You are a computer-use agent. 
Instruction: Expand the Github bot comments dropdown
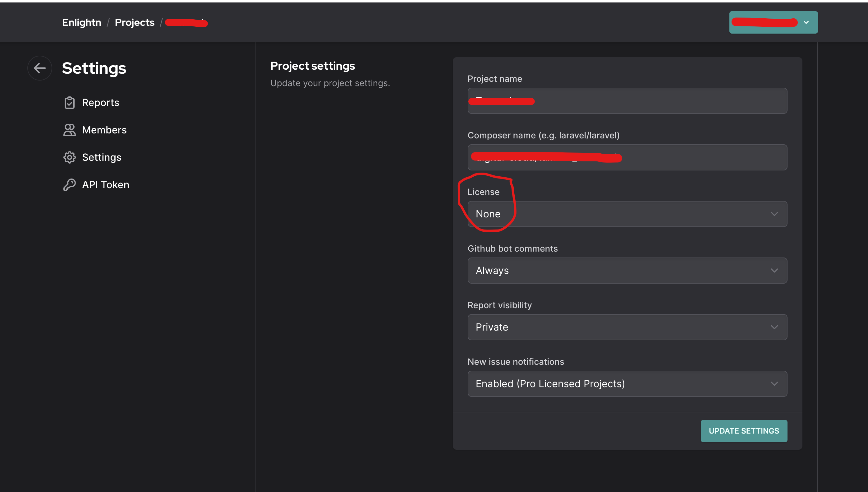pos(627,271)
